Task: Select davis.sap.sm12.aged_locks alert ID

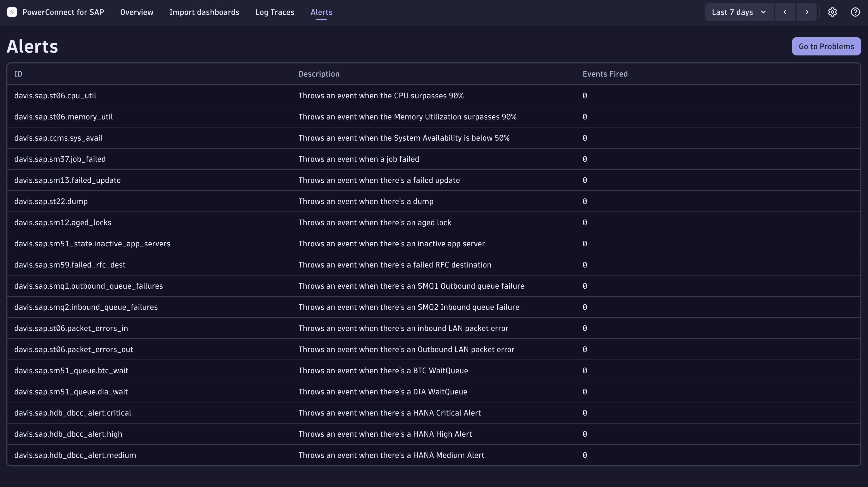Action: (x=63, y=222)
